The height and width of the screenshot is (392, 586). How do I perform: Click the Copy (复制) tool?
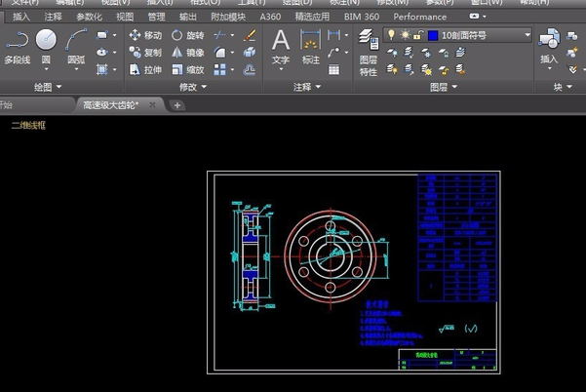tap(145, 53)
